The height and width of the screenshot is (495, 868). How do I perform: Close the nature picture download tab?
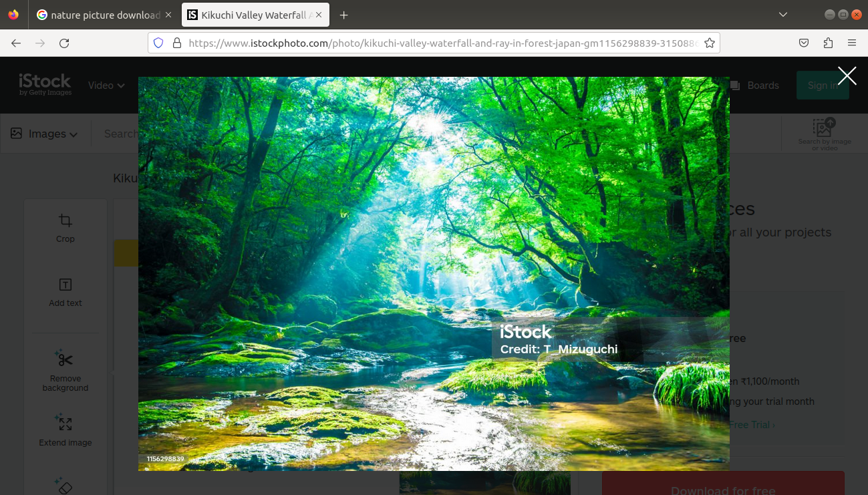tap(168, 15)
